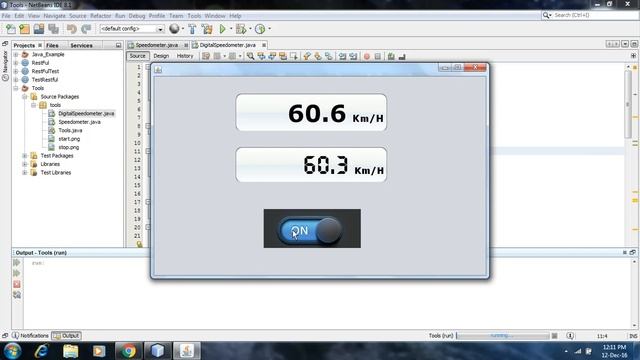Click the Rerun green arrow in Output panel

tap(17, 263)
